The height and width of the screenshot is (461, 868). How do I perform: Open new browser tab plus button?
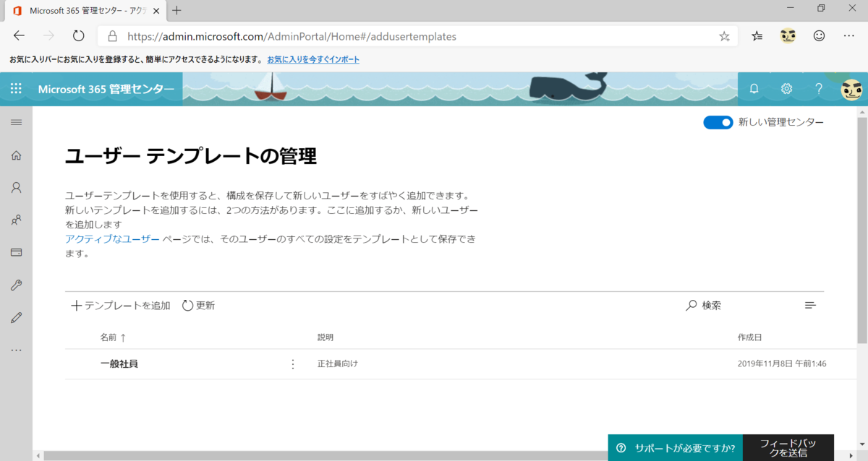(177, 10)
